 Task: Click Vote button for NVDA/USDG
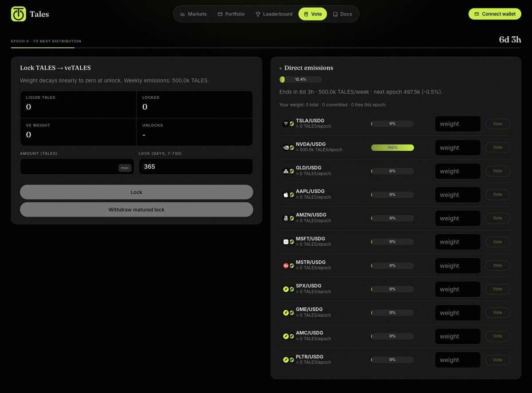point(497,147)
